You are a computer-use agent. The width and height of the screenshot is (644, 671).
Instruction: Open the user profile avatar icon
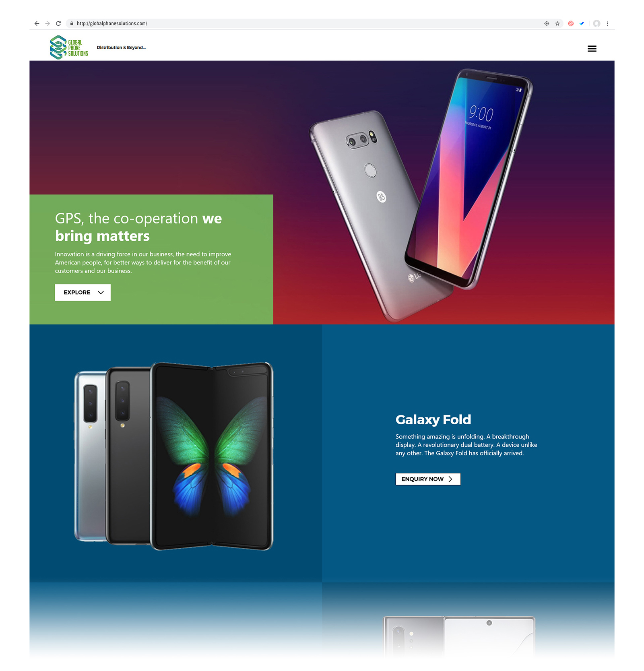597,23
